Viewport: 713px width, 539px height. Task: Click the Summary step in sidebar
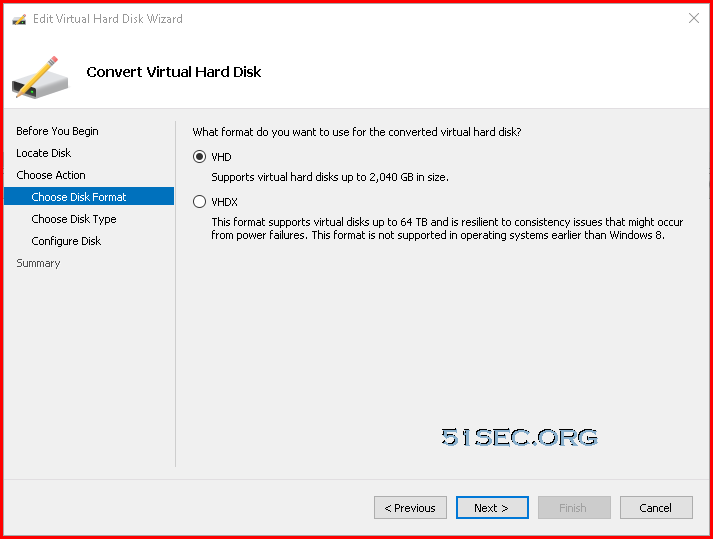point(38,263)
